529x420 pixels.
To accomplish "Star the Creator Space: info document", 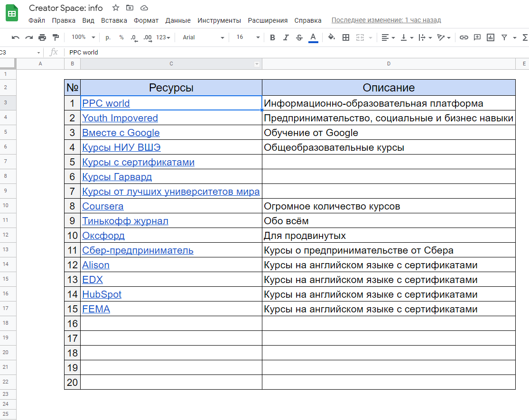I will [116, 8].
